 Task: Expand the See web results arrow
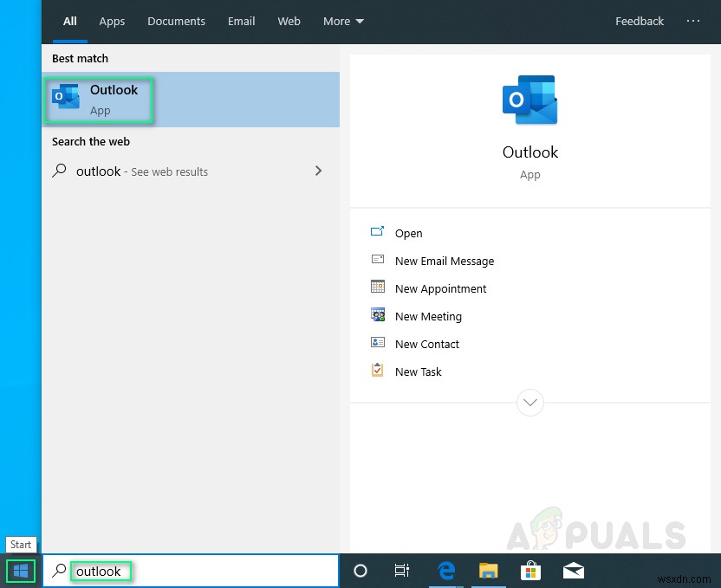point(318,171)
